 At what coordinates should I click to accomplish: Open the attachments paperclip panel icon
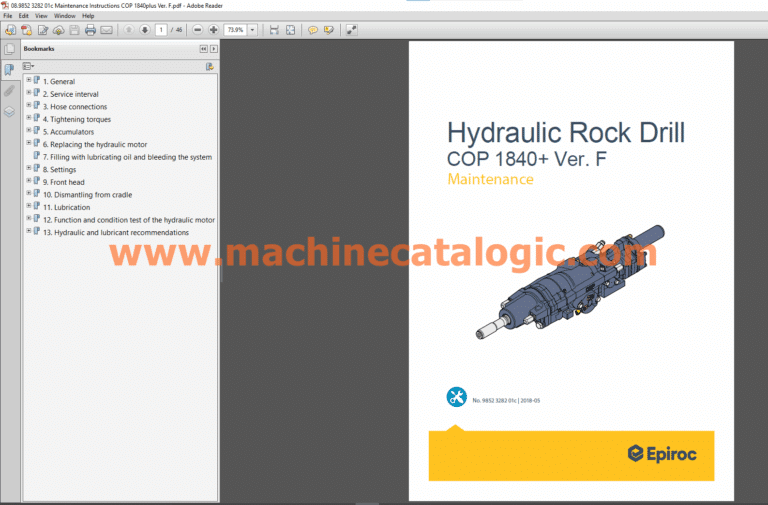pyautogui.click(x=9, y=91)
